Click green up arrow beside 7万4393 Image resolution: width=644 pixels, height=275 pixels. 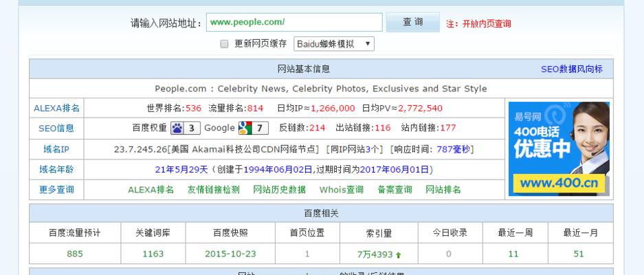point(398,255)
